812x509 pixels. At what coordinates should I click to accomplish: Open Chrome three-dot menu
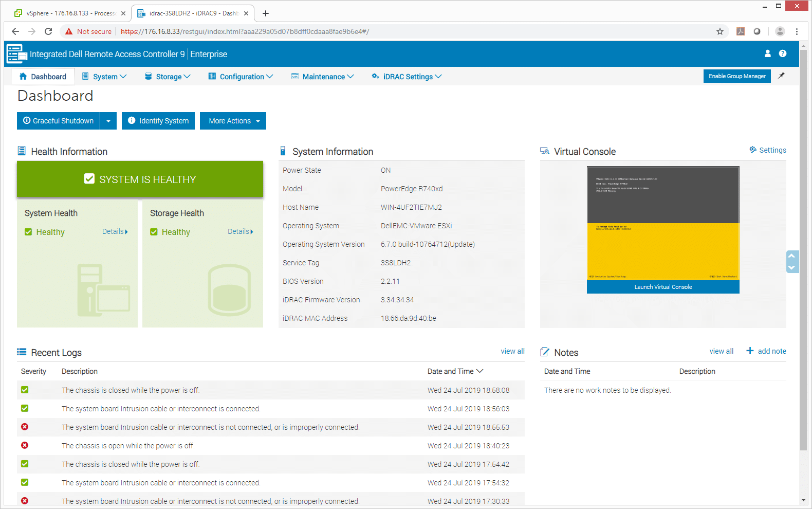point(797,31)
